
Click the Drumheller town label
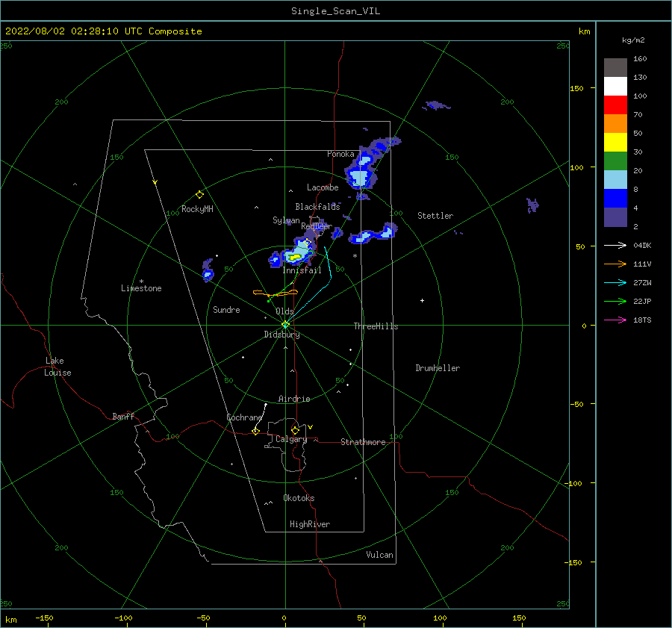pos(438,368)
